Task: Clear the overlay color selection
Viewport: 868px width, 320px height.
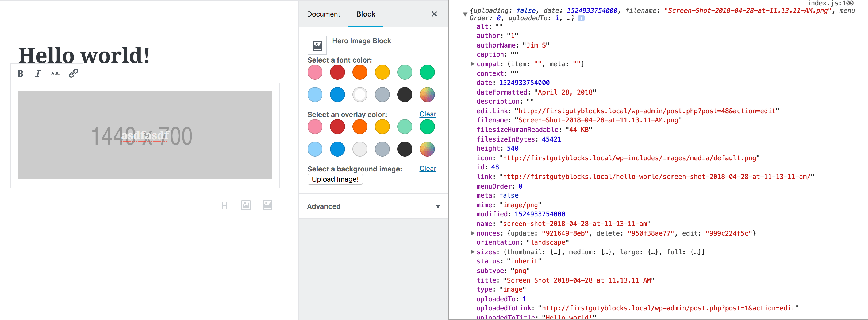Action: pyautogui.click(x=428, y=114)
